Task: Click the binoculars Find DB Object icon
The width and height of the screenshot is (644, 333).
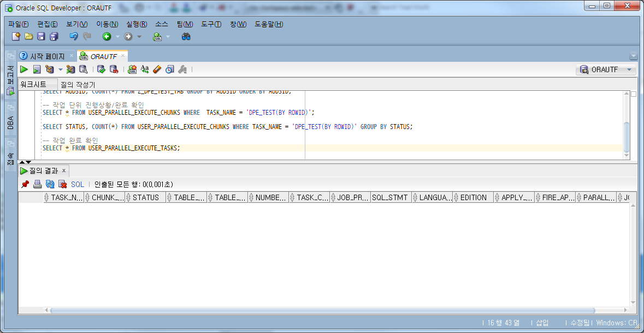Action: [186, 36]
